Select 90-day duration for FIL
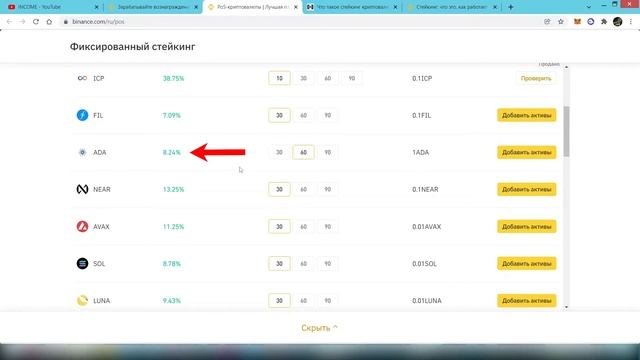 point(327,115)
